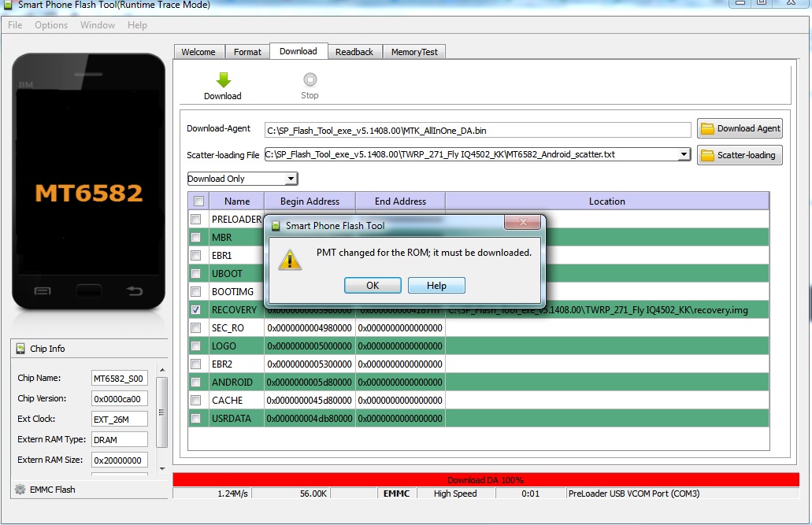Image resolution: width=812 pixels, height=525 pixels.
Task: Open the File menu
Action: tap(15, 25)
